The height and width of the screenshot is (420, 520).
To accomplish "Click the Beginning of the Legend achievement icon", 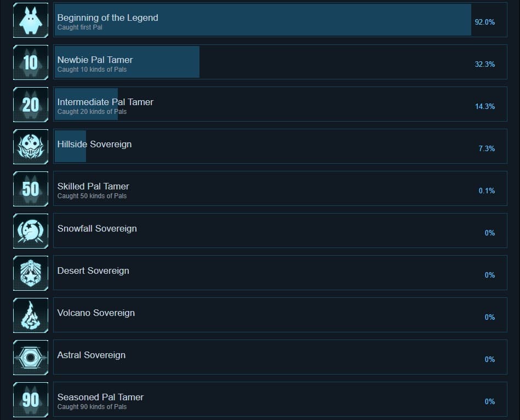I will 31,20.
